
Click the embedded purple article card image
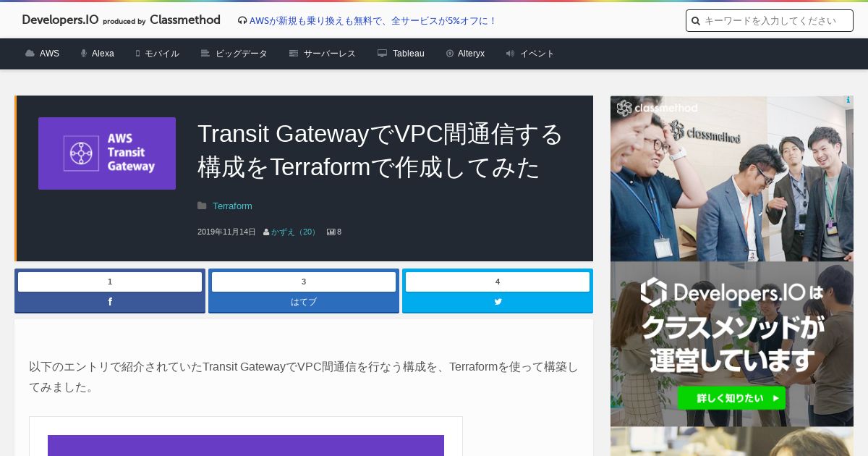(x=246, y=445)
